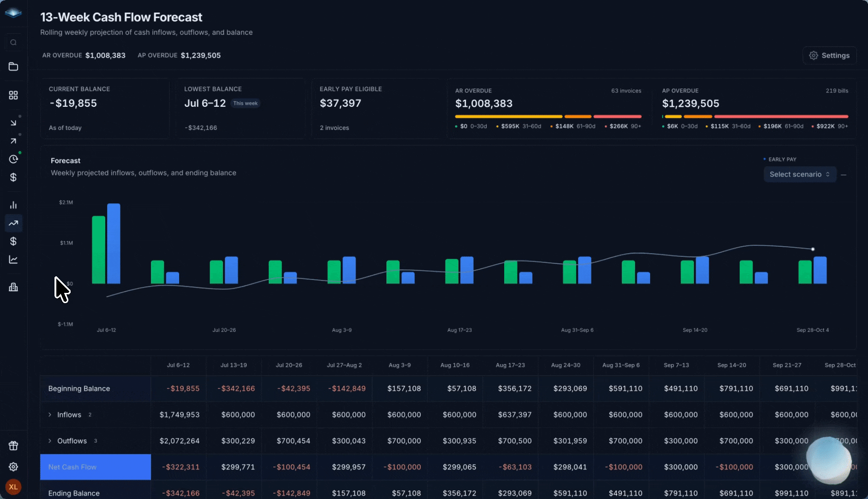Click the AP OVERDUE $1,239,505 header stat
Image resolution: width=868 pixels, height=499 pixels.
pos(179,55)
